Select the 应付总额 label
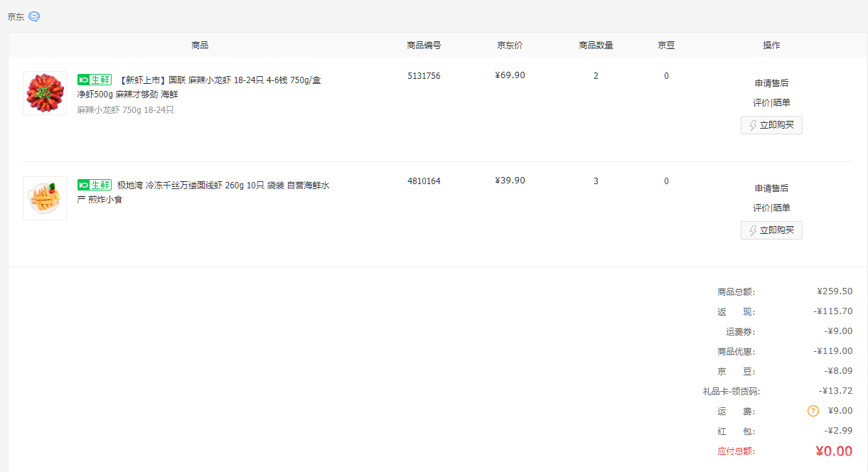The height and width of the screenshot is (472, 868). [736, 451]
